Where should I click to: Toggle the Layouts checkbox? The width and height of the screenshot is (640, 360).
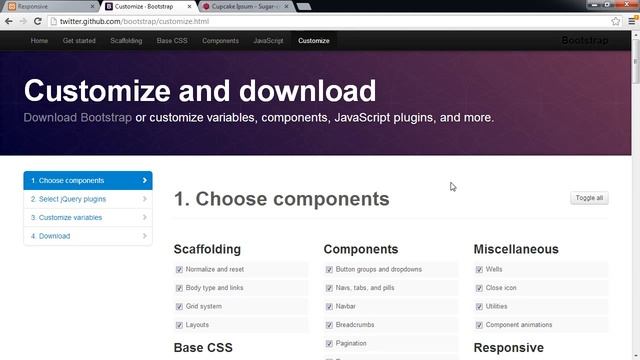click(179, 325)
